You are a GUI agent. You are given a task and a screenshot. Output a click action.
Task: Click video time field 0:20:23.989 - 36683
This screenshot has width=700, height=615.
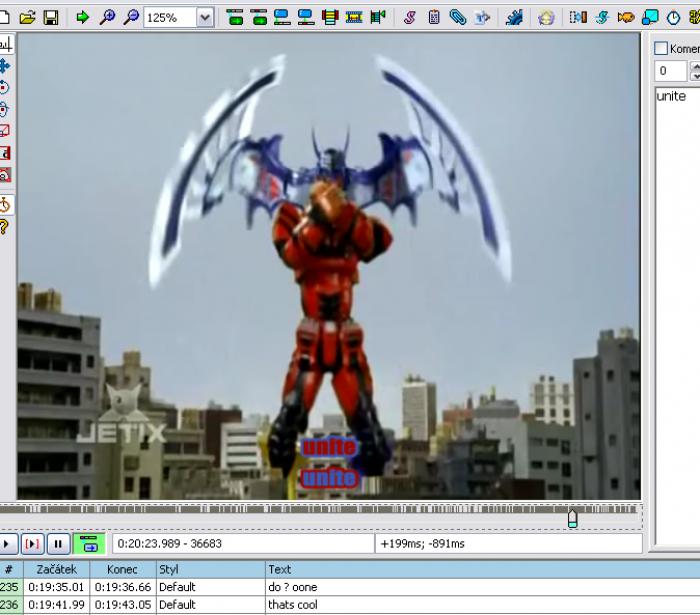point(243,544)
